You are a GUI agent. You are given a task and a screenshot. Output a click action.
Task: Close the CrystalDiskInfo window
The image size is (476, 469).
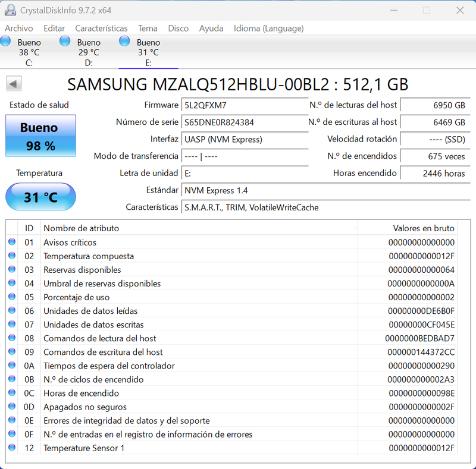(460, 10)
